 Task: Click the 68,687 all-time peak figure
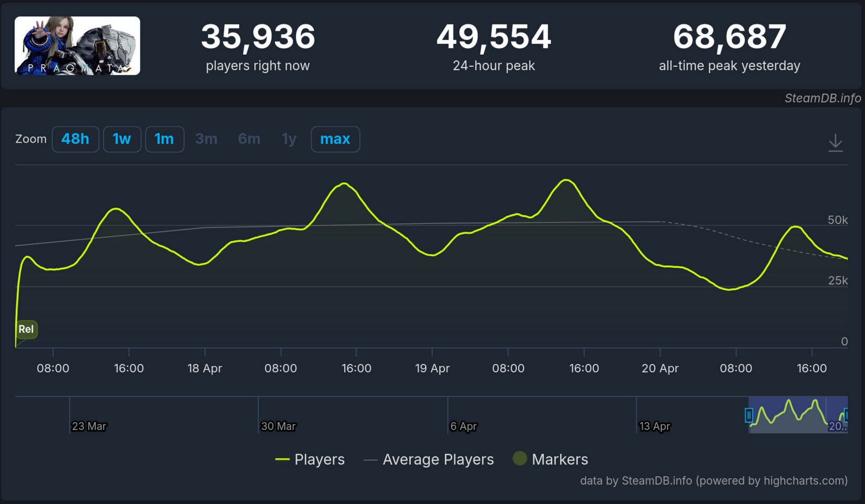(x=729, y=37)
